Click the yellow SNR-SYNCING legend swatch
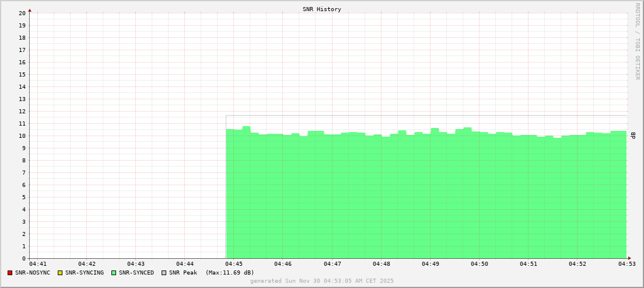This screenshot has height=288, width=644. [x=60, y=273]
